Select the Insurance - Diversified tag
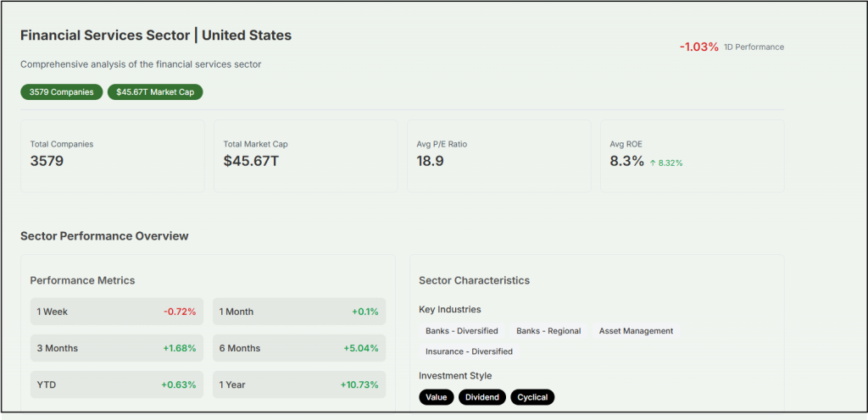The width and height of the screenshot is (868, 420). coord(469,351)
